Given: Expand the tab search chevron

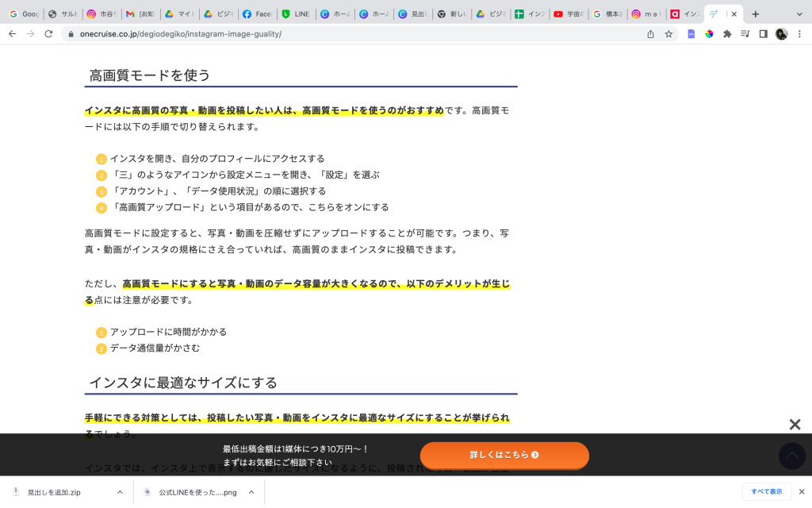Looking at the screenshot, I should pos(799,14).
